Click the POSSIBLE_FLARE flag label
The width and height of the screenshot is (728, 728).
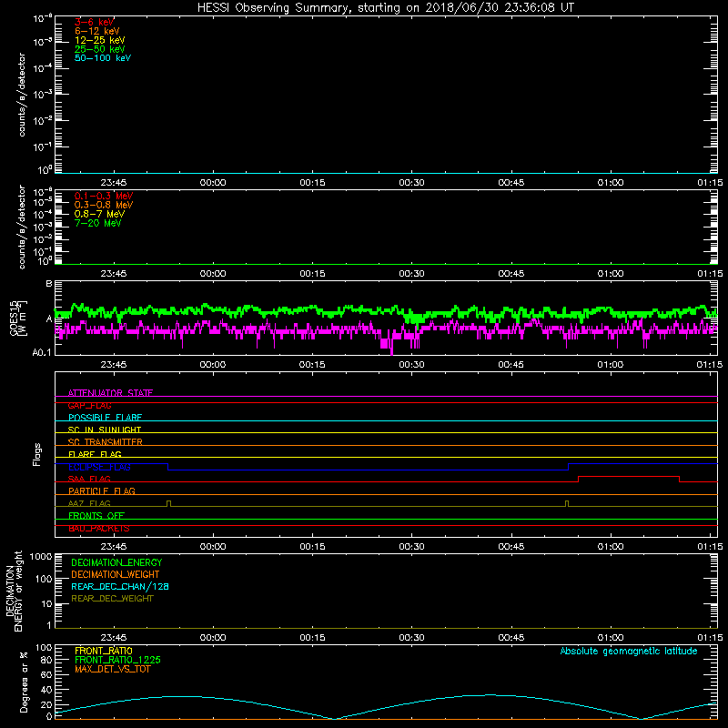pos(105,418)
